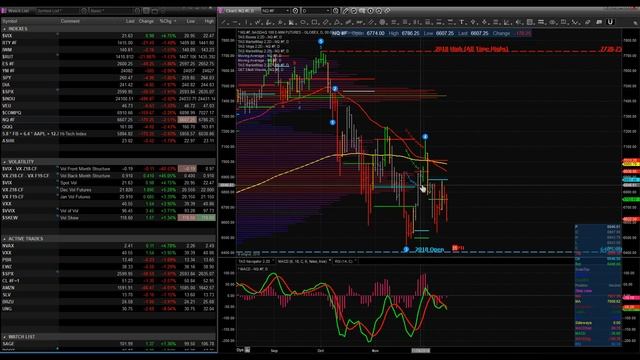The width and height of the screenshot is (640, 360).
Task: Sort by the Change column header
Action: (x=146, y=21)
